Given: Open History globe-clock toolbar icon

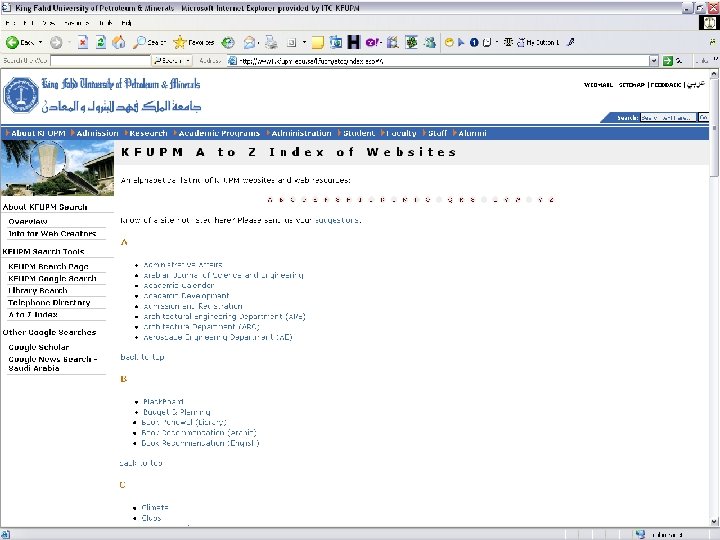Looking at the screenshot, I should pyautogui.click(x=228, y=43).
